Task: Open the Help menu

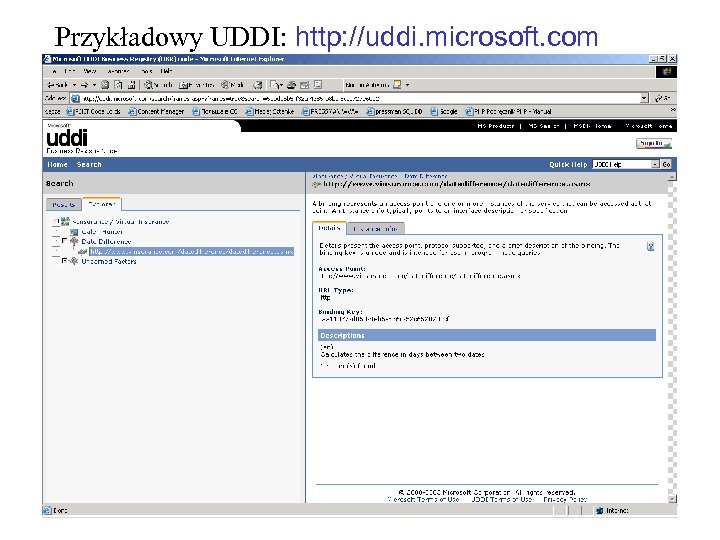Action: click(166, 71)
